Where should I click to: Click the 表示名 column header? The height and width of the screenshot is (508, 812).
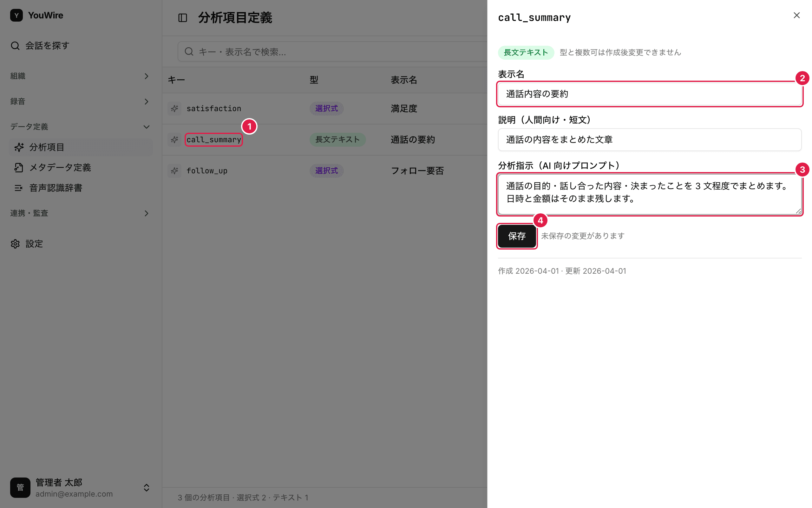(x=404, y=80)
